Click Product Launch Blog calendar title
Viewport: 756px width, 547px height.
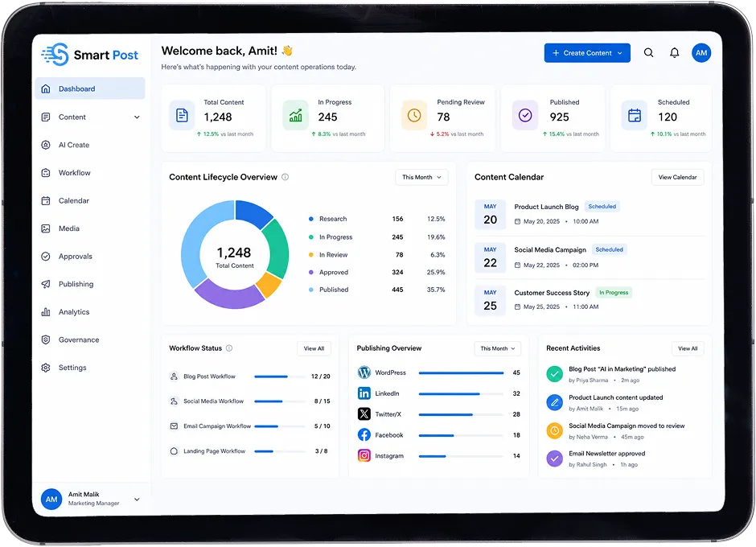pyautogui.click(x=546, y=207)
